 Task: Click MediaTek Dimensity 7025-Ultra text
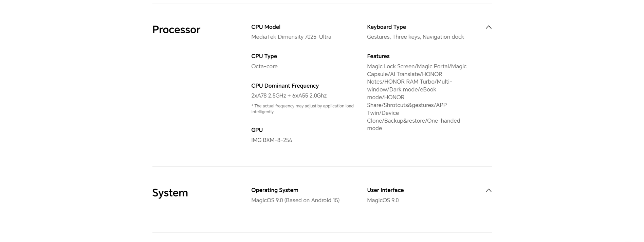tap(291, 37)
